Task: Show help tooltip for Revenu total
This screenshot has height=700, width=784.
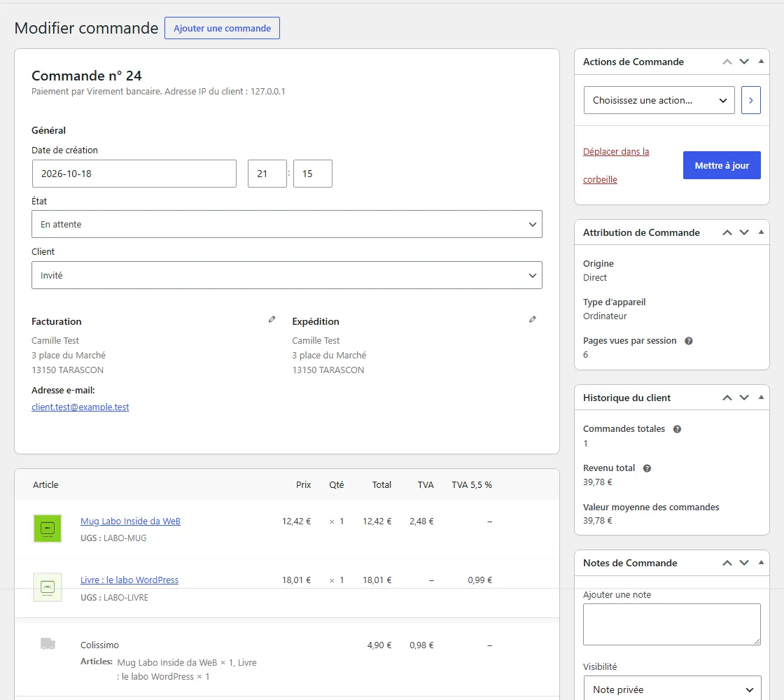Action: point(647,468)
